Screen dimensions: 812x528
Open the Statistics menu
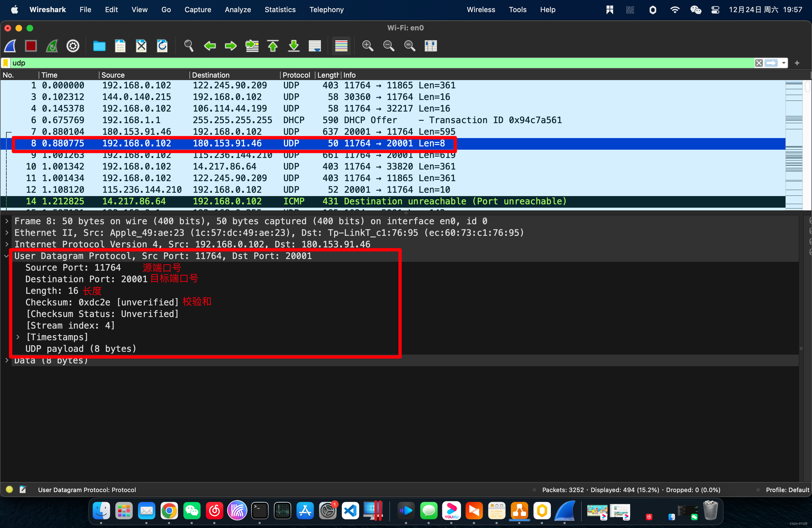point(280,10)
